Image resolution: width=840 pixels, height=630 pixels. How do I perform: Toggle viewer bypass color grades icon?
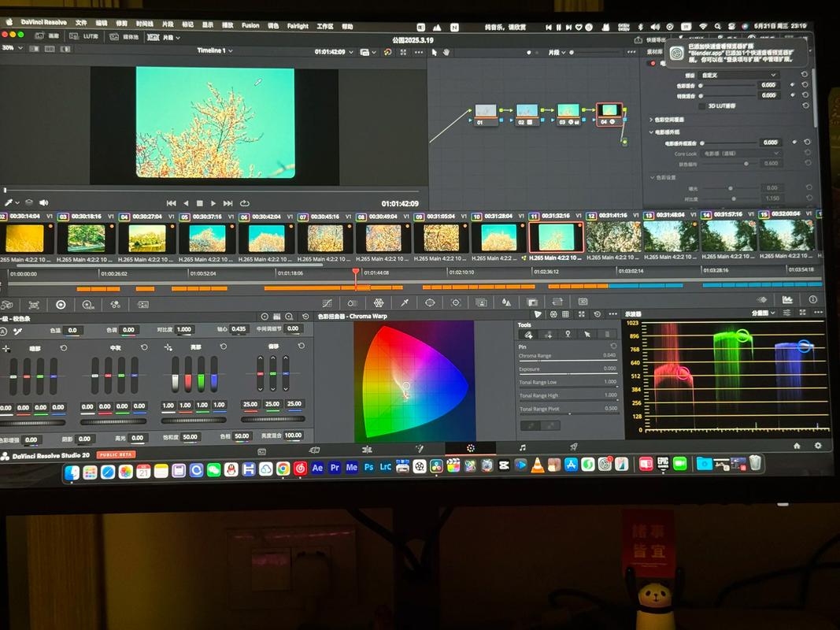[x=387, y=52]
